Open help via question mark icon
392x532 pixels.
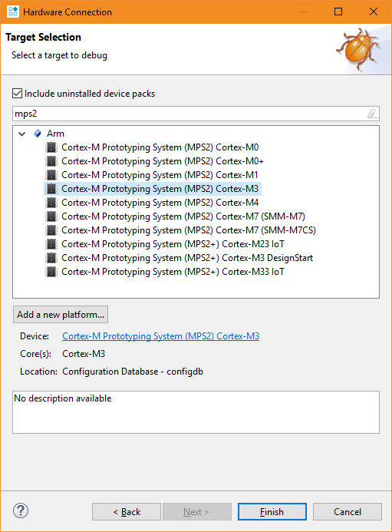(x=21, y=511)
